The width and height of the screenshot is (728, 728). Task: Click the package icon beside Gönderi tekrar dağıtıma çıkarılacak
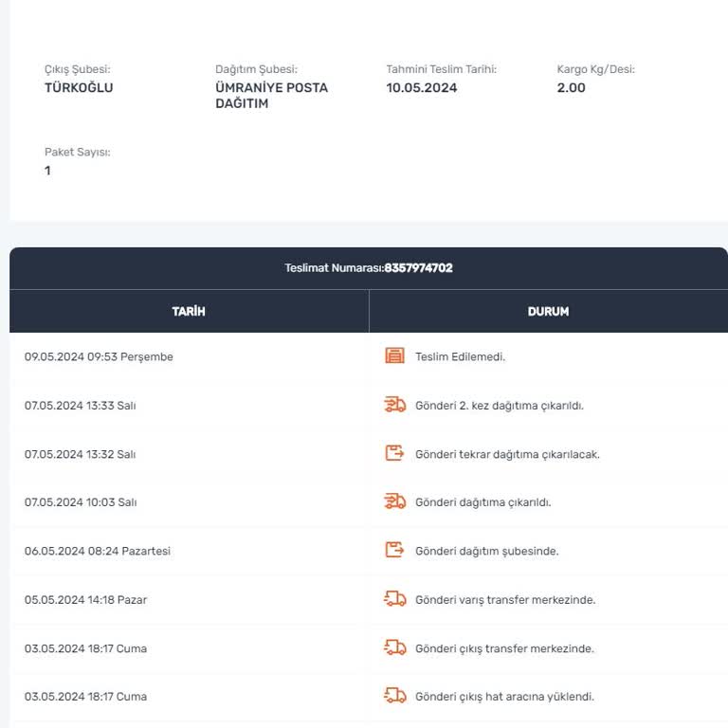394,453
